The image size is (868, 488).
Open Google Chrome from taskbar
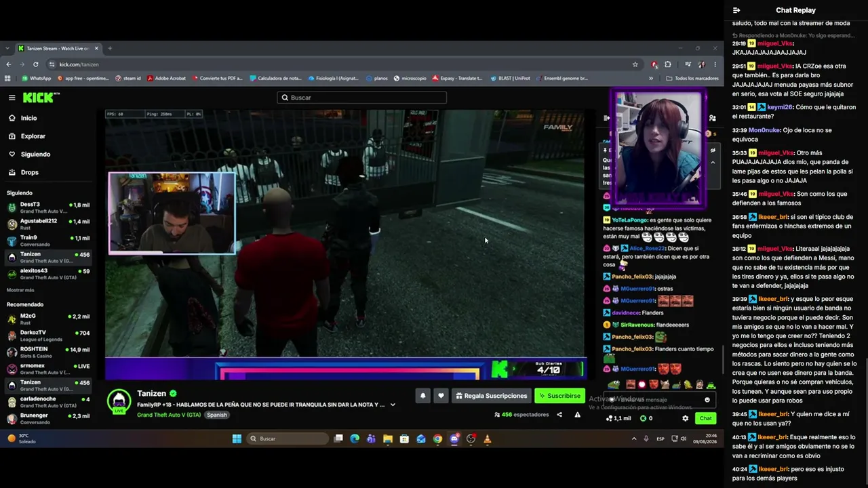tap(437, 439)
